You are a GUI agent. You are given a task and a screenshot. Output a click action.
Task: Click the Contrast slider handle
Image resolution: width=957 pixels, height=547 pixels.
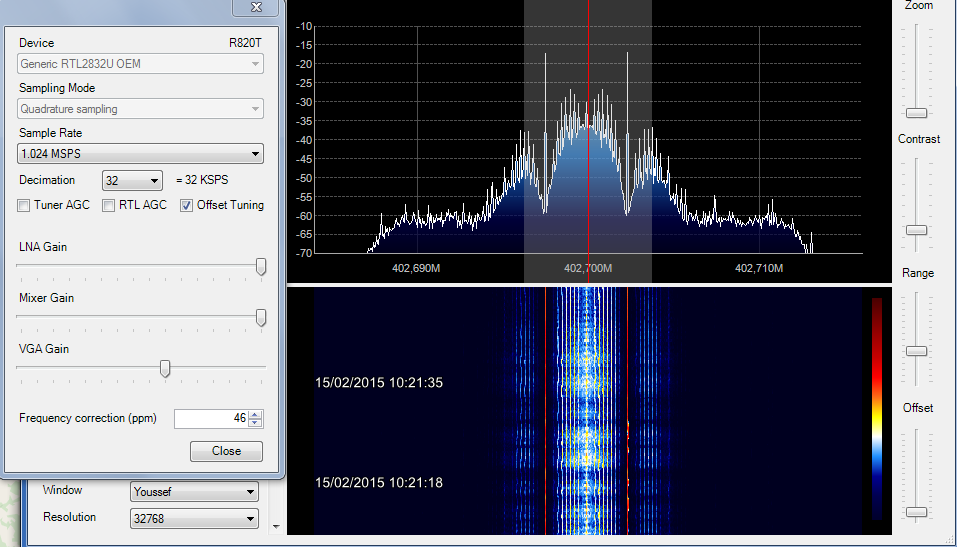(x=916, y=230)
